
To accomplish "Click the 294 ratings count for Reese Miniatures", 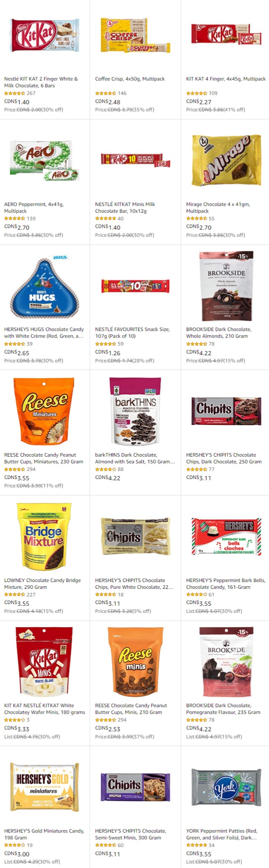I will pos(31,469).
